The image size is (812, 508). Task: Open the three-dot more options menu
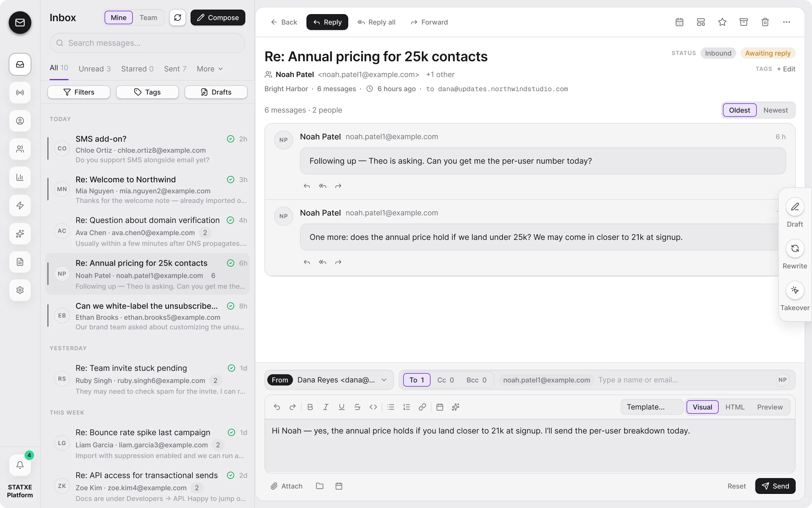787,22
